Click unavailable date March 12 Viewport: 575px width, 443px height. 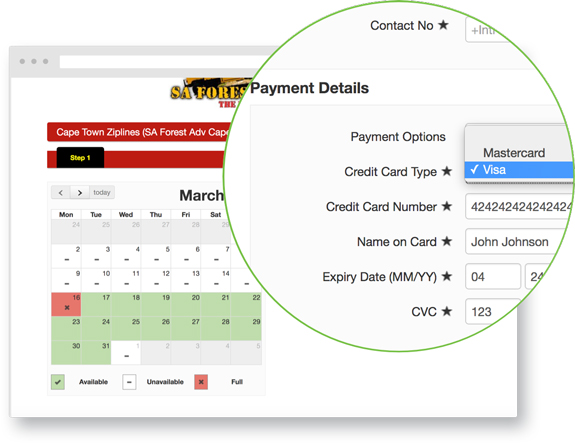[x=156, y=280]
